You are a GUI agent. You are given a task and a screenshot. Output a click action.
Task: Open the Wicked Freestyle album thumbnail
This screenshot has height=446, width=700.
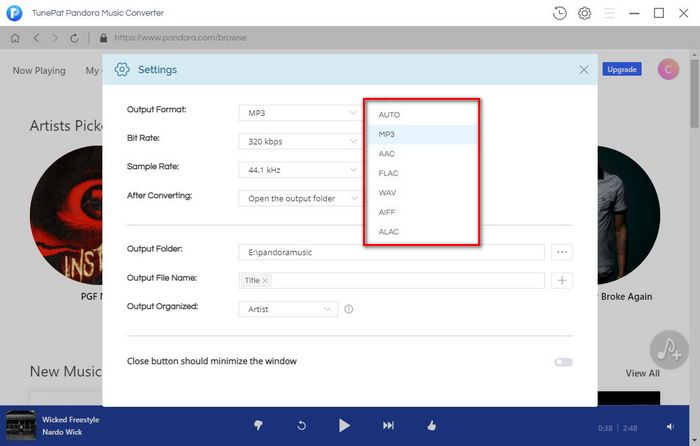coord(21,425)
